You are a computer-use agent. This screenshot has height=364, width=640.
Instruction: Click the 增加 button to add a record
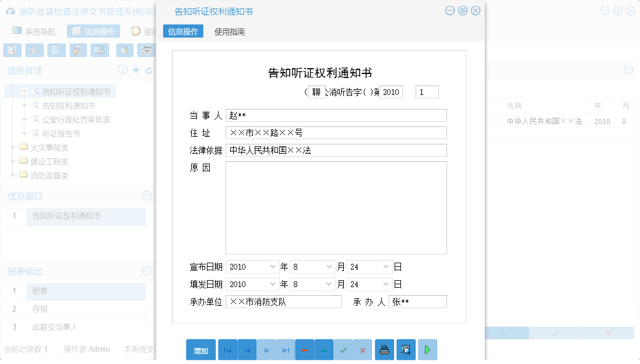[x=201, y=349]
